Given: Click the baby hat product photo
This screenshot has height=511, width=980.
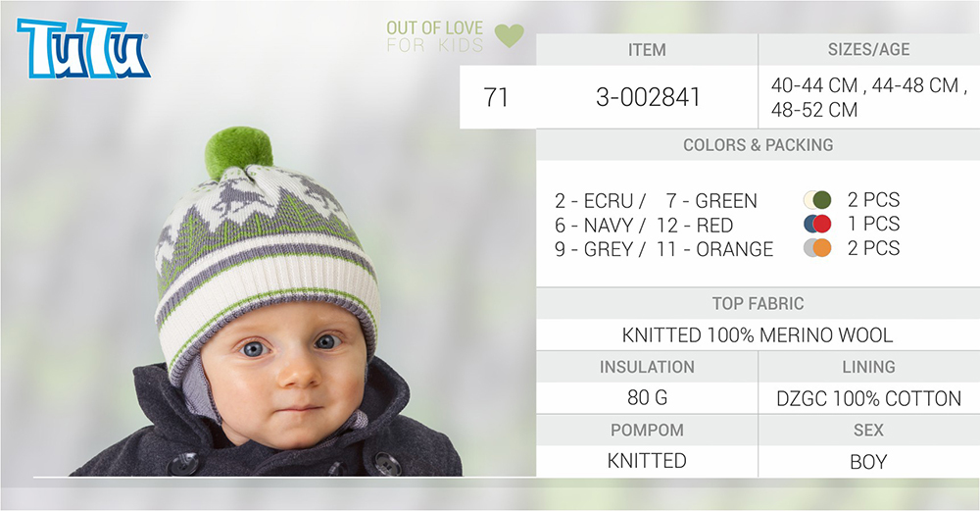Looking at the screenshot, I should pos(267,301).
